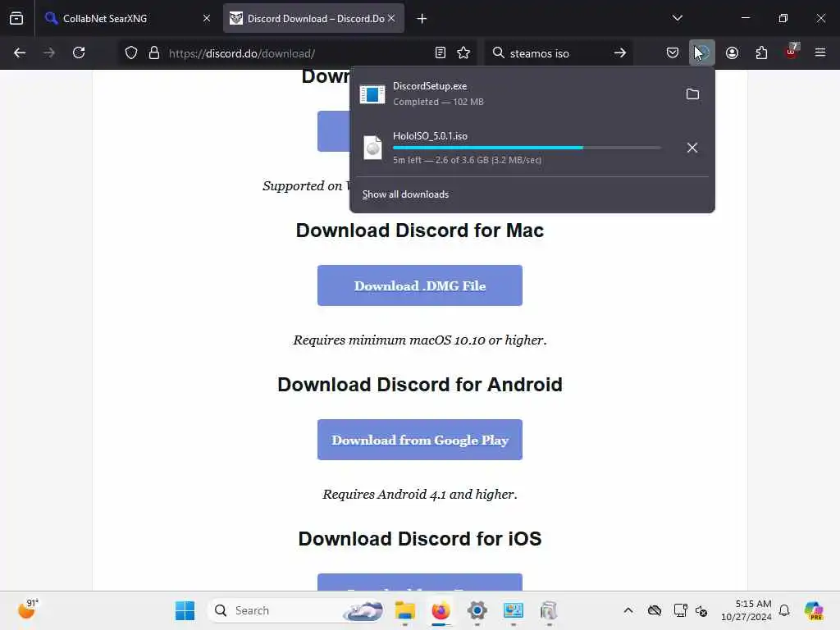View site security lock info
The image size is (840, 630).
(154, 53)
